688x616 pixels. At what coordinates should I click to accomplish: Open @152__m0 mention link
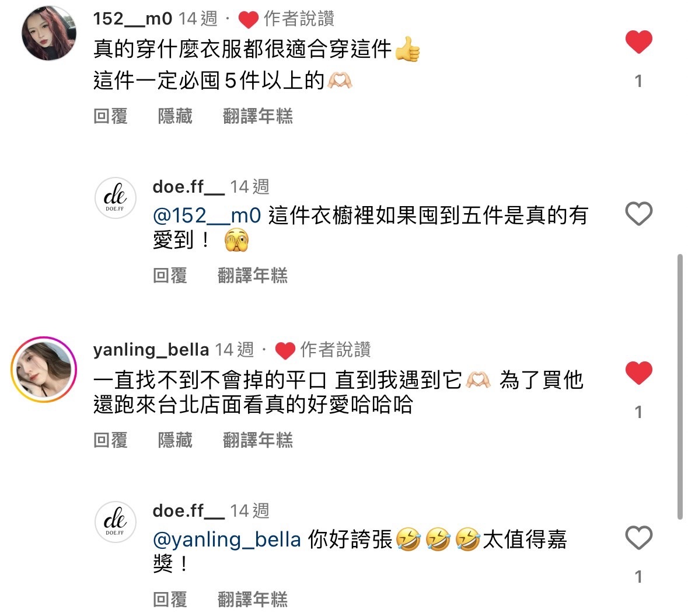tap(207, 216)
